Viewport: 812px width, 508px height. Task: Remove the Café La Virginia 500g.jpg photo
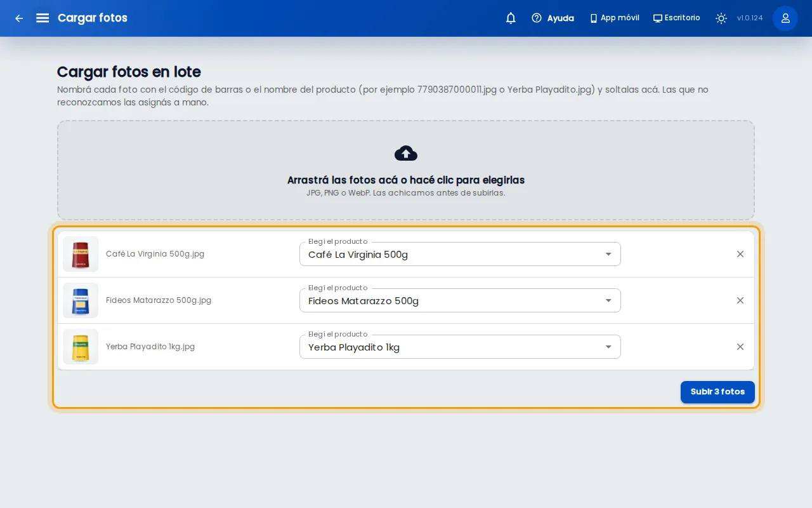click(x=740, y=254)
